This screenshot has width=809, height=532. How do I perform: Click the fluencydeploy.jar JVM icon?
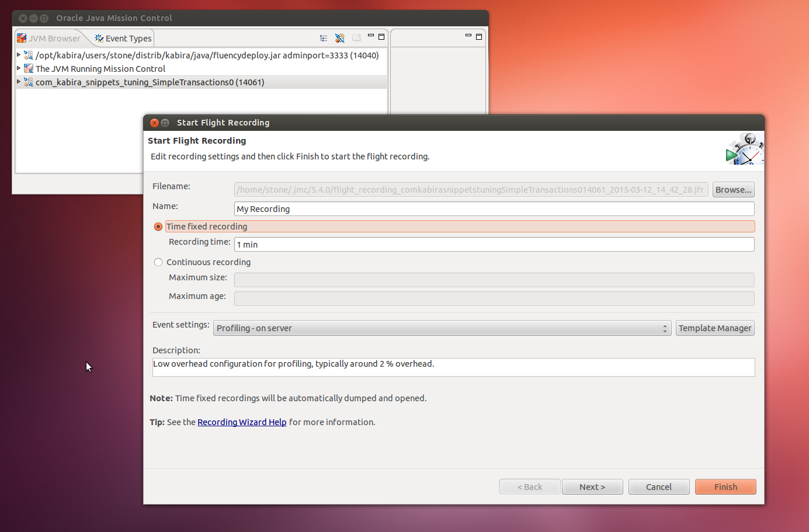(x=28, y=55)
